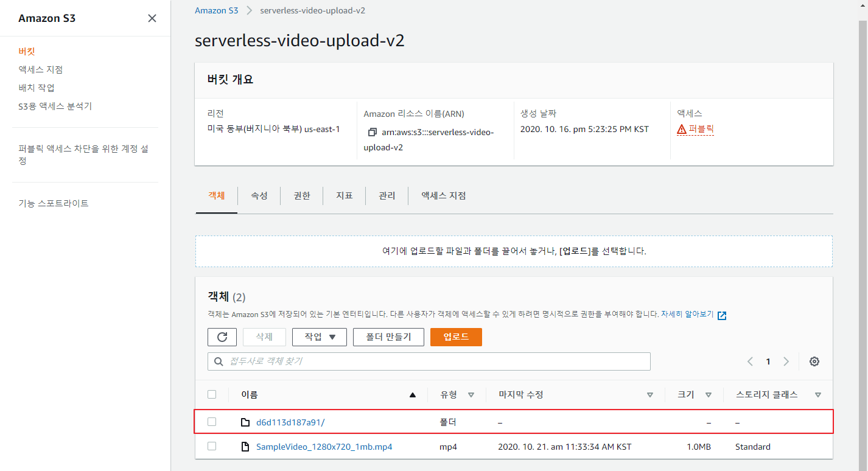Screen dimensions: 868x471
Task: Click the 폴더 type cell
Action: [448, 422]
